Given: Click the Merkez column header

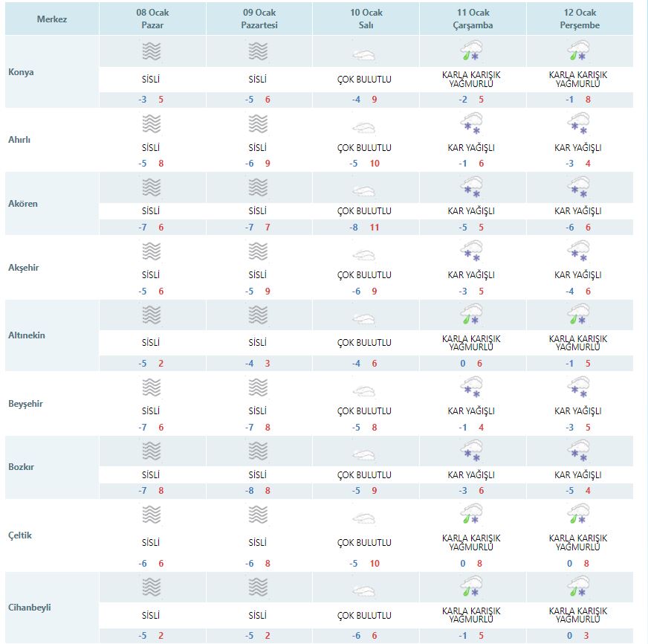Looking at the screenshot, I should tap(52, 19).
